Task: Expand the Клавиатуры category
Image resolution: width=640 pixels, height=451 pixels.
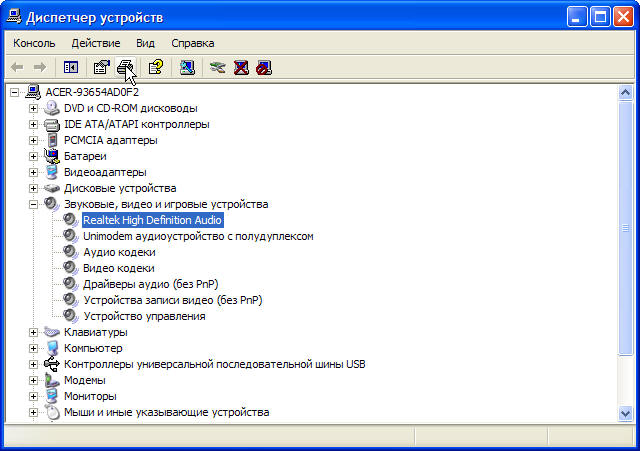Action: tap(33, 332)
